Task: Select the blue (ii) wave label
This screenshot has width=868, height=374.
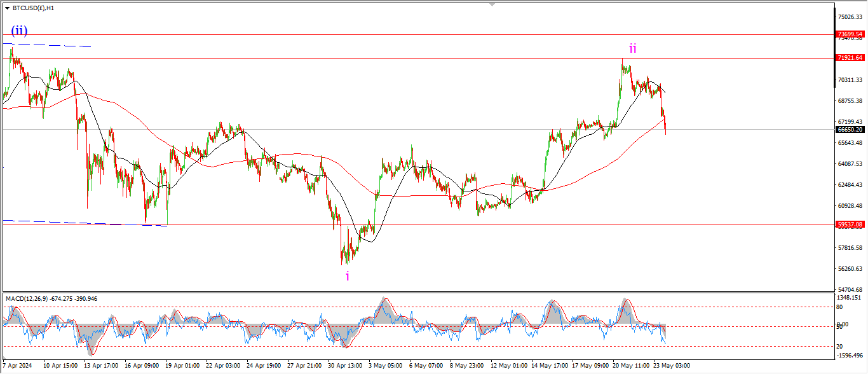Action: coord(19,31)
